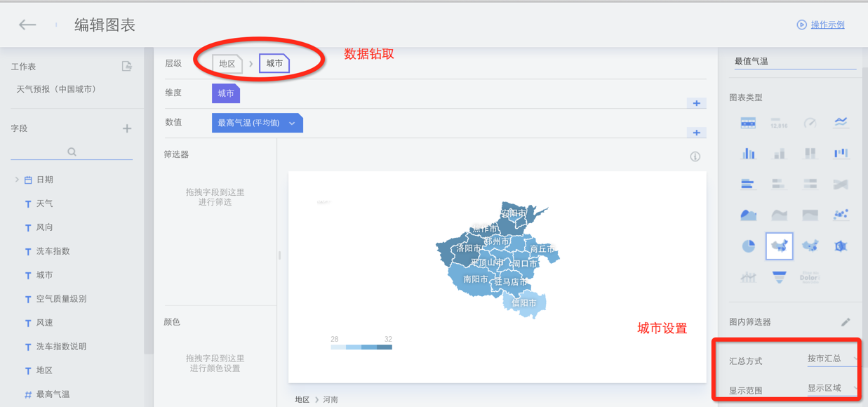Image resolution: width=868 pixels, height=407 pixels.
Task: Select the word cloud chart icon labeled Dolor
Action: click(810, 276)
